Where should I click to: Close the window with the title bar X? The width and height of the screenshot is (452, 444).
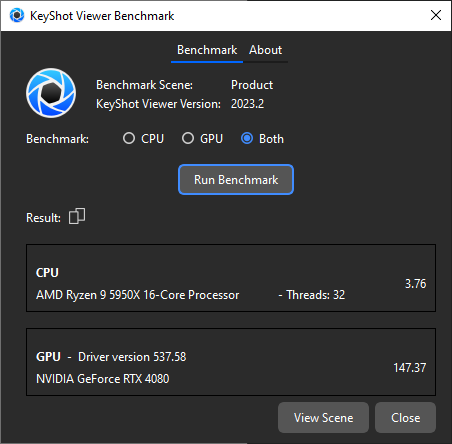click(436, 15)
